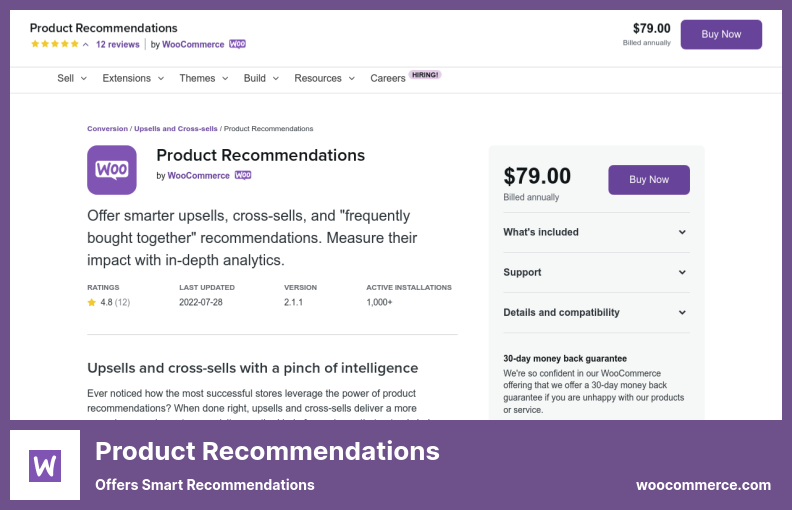Click the white W logo in bottom banner
This screenshot has width=792, height=510.
(45, 465)
